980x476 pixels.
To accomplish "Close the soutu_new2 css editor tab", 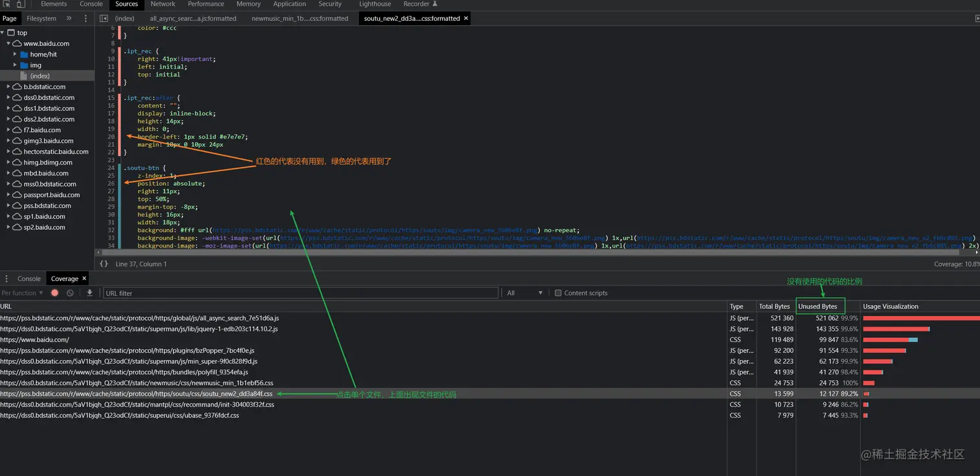I will [x=465, y=19].
